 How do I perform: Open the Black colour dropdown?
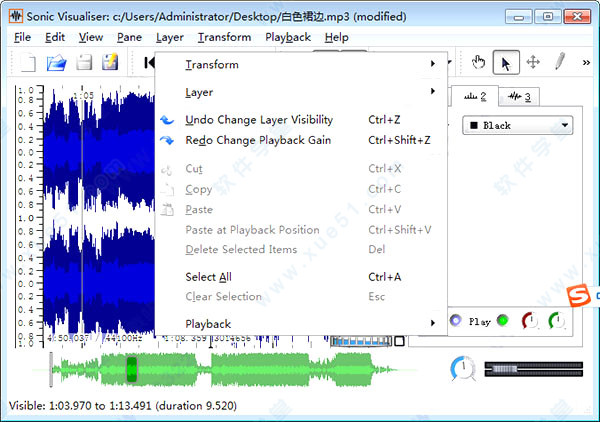click(x=517, y=125)
